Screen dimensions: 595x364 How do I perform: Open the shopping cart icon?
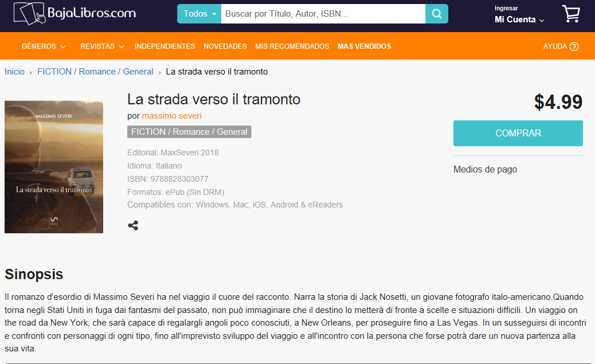(x=571, y=14)
